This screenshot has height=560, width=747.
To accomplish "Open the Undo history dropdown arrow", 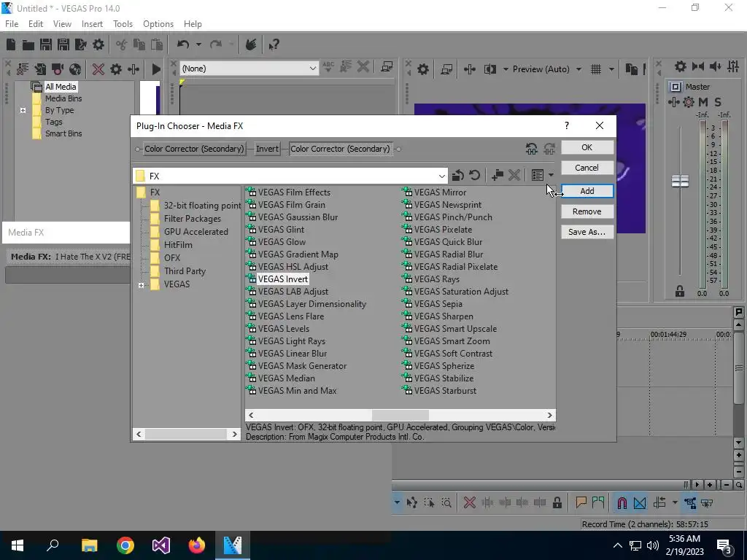I will (x=198, y=44).
